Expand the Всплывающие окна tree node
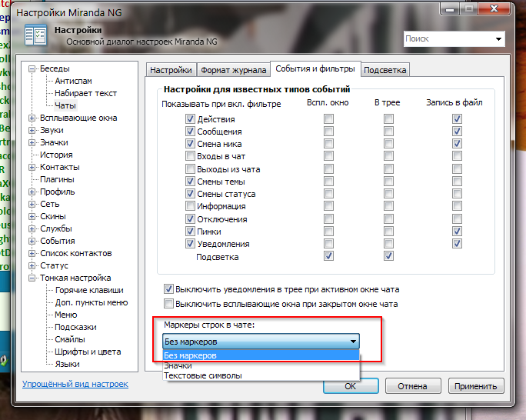 pyautogui.click(x=32, y=118)
